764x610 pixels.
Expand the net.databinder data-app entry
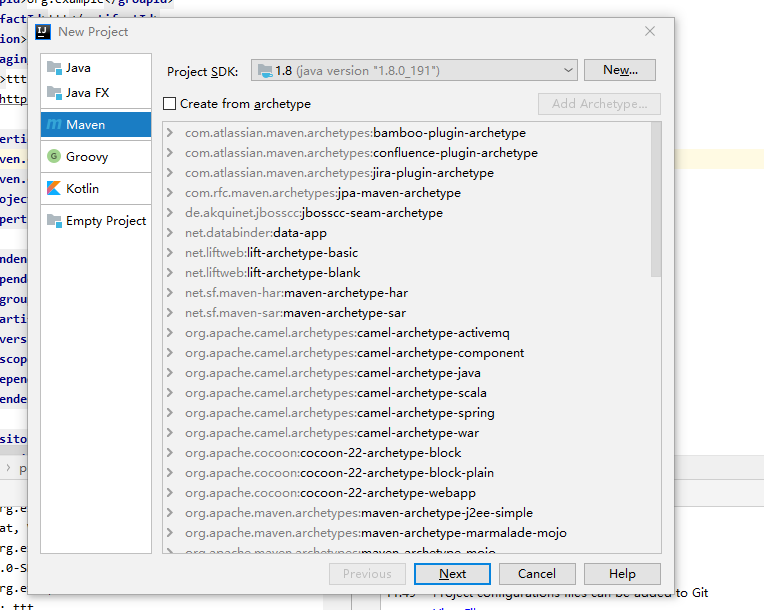point(170,232)
